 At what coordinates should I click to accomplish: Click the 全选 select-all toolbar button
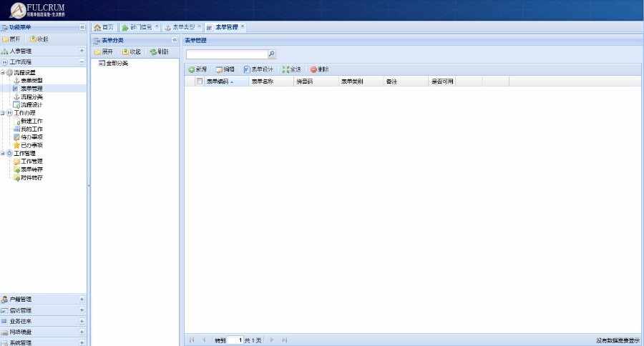(x=292, y=69)
